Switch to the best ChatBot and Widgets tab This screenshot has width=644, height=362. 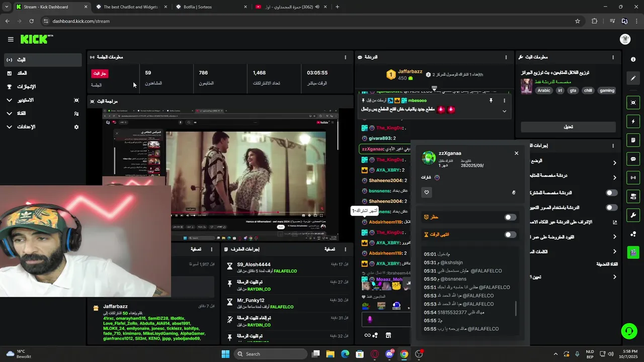coord(131,7)
